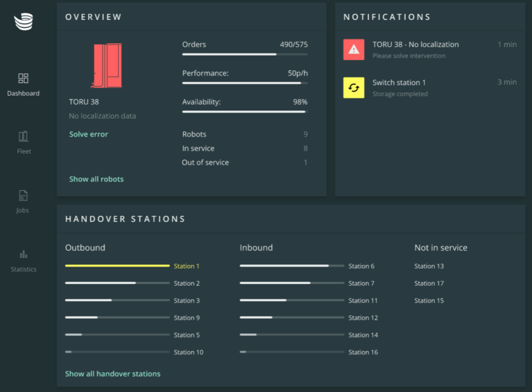Click the Solve error link
Viewport: 532px width, 392px height.
point(88,134)
